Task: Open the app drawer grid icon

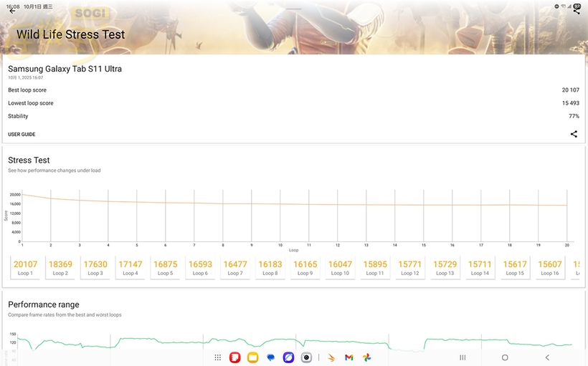Action: (218, 357)
